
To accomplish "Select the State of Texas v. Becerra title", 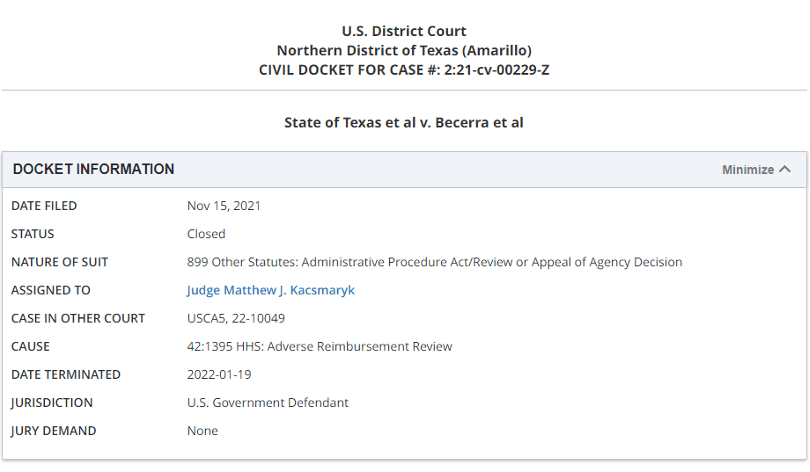I will pyautogui.click(x=404, y=122).
